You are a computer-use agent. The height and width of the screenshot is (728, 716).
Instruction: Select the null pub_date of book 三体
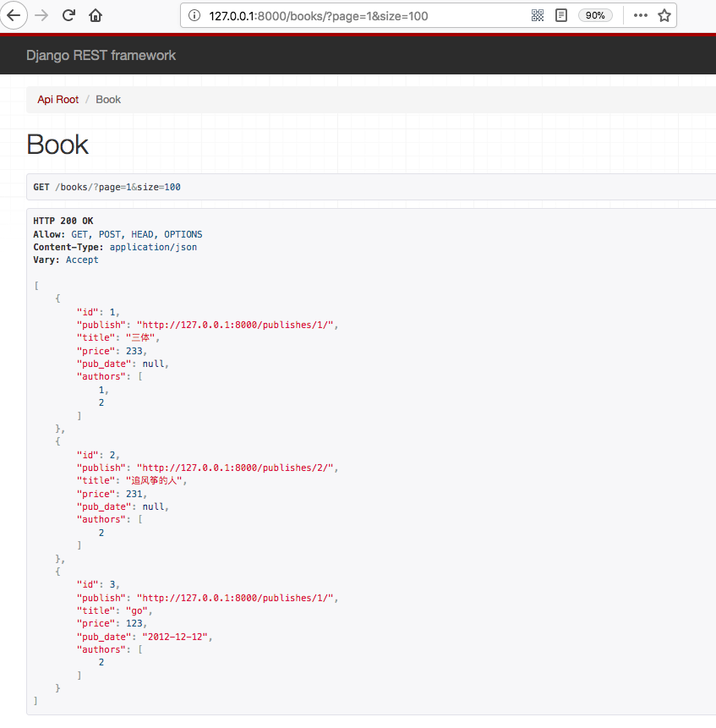pos(153,364)
